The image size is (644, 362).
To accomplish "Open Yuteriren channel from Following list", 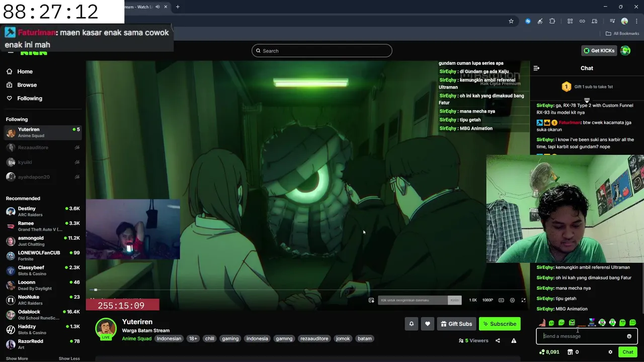I will [43, 132].
